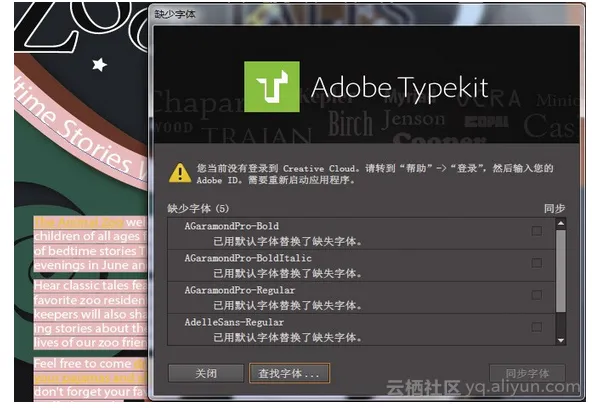Check sync box for AGaramondPro-Bold
The image size is (592, 408).
pyautogui.click(x=536, y=231)
